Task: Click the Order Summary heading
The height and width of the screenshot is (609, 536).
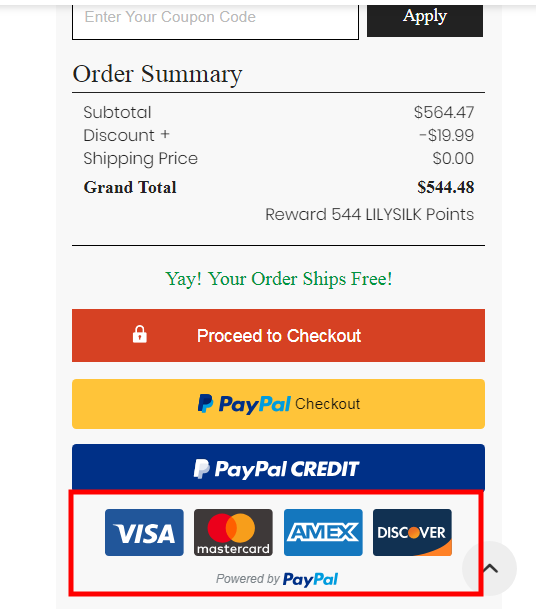Action: (x=157, y=74)
